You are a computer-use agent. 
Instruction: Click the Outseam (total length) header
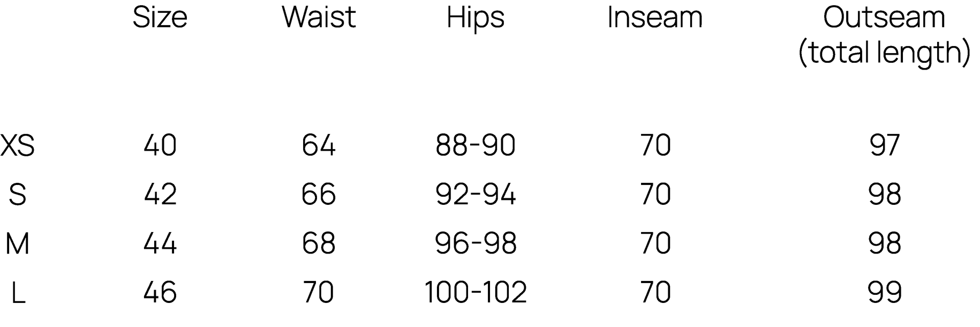(x=884, y=35)
